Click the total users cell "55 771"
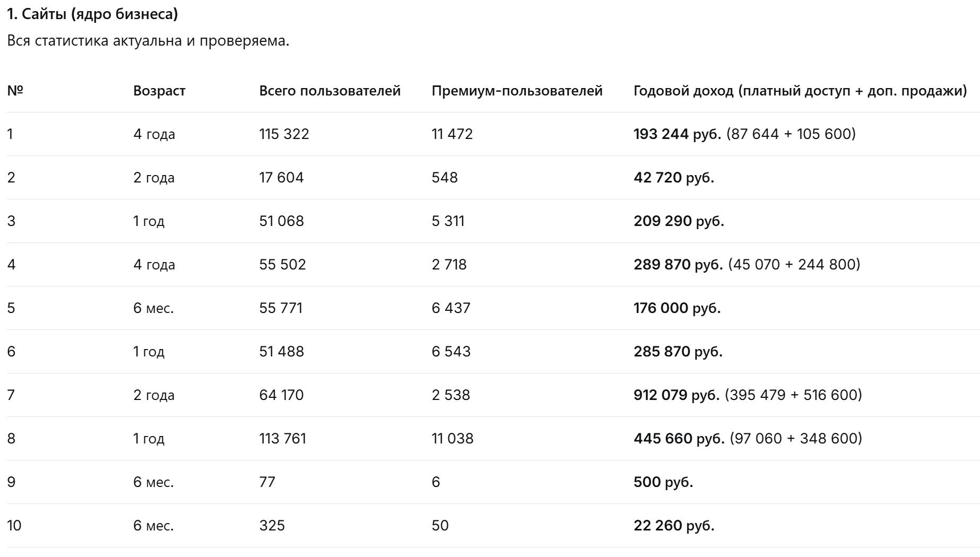Viewport: 980px width, 557px height. point(281,308)
